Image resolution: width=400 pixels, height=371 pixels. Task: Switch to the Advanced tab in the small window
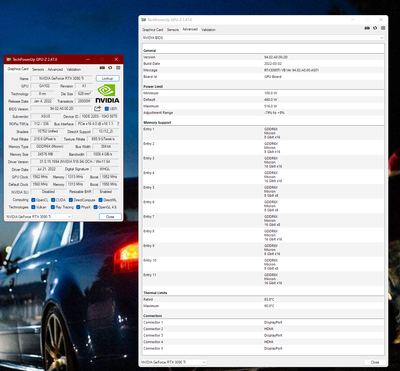coord(55,69)
